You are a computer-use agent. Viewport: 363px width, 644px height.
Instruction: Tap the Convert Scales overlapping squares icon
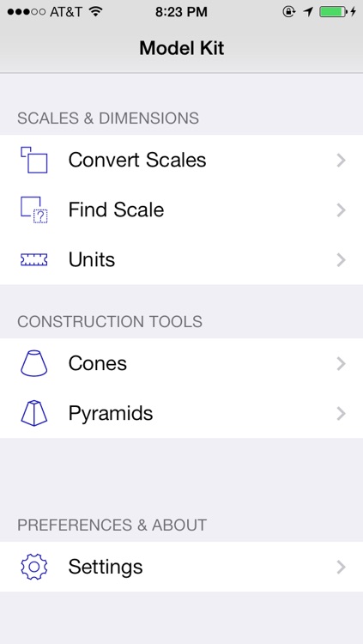click(x=34, y=160)
